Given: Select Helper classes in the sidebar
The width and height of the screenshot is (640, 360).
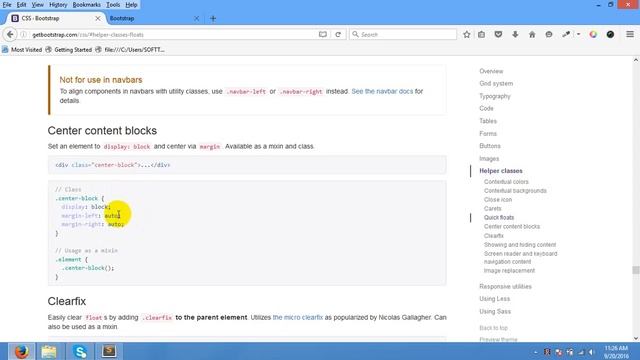Looking at the screenshot, I should click(501, 171).
